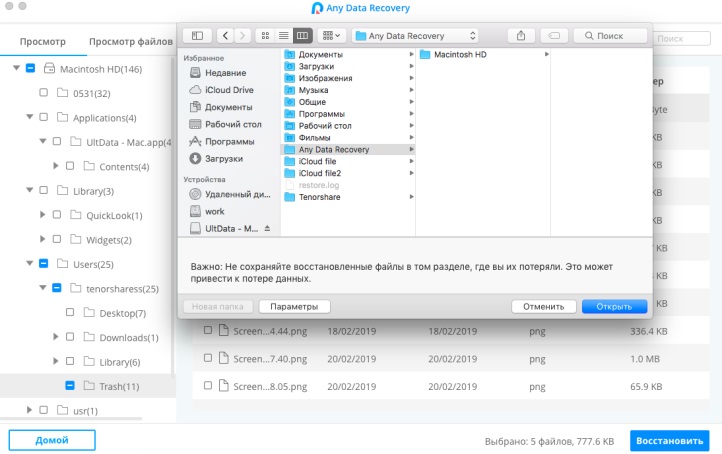Screen dimensions: 722x454
Task: Select iCloud file2 folder
Action: click(x=348, y=174)
